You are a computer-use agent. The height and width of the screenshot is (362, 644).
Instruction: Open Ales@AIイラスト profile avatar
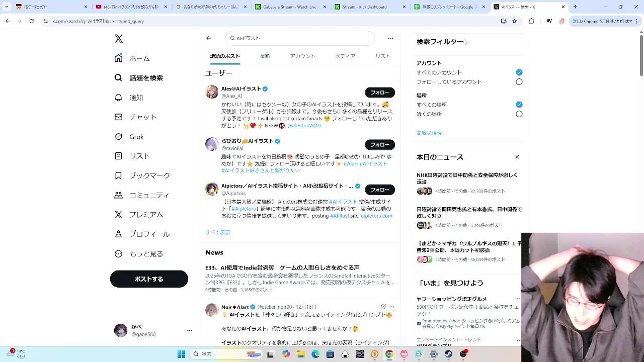tap(212, 92)
